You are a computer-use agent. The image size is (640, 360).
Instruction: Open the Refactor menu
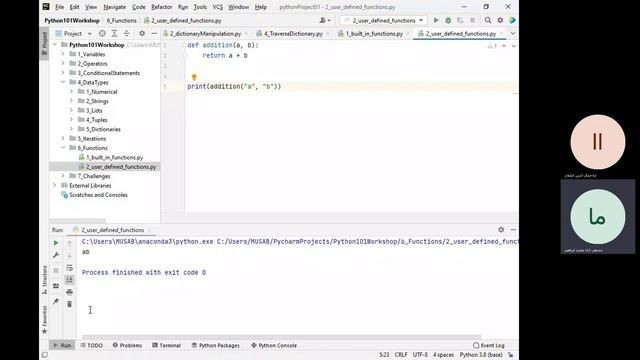162,7
